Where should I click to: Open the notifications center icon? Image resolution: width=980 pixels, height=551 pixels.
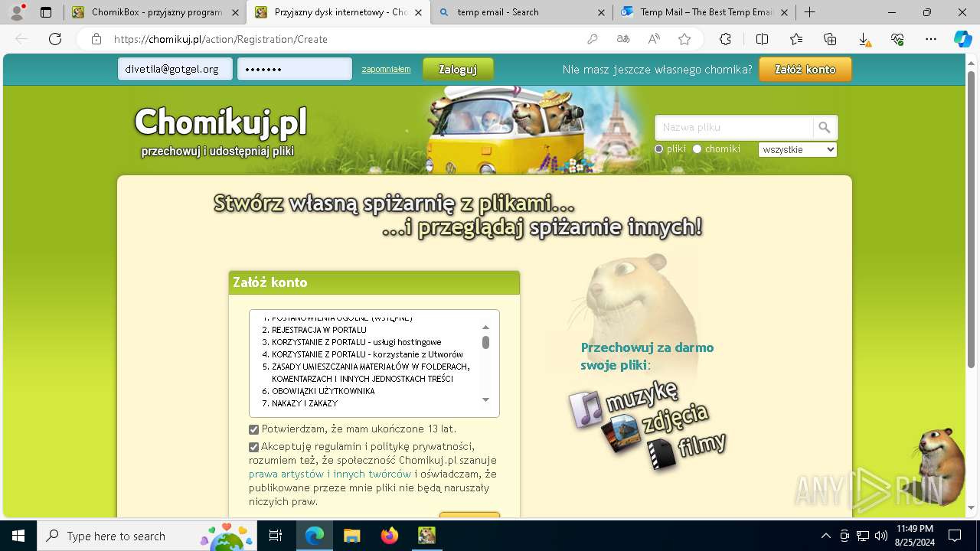point(955,536)
